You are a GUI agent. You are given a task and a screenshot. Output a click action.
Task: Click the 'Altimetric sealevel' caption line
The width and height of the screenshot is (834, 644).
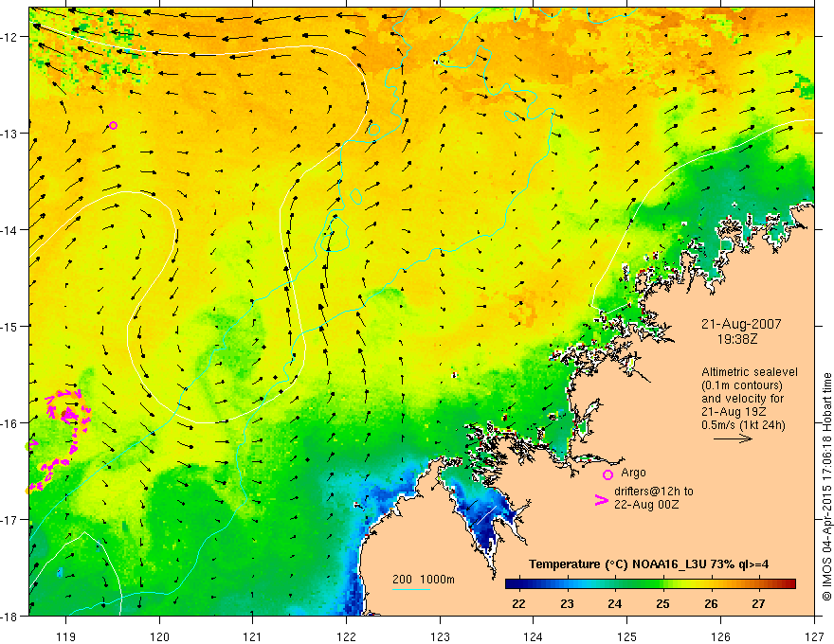pyautogui.click(x=750, y=372)
